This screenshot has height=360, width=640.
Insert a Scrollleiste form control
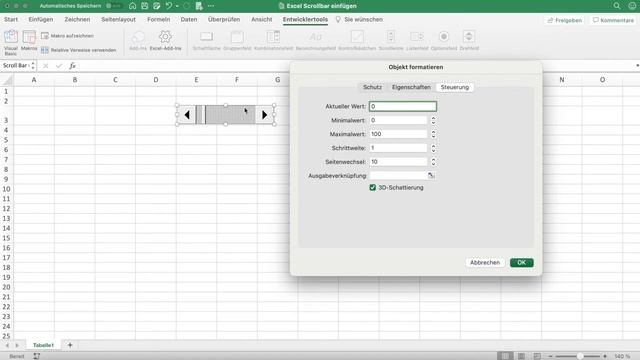point(391,41)
